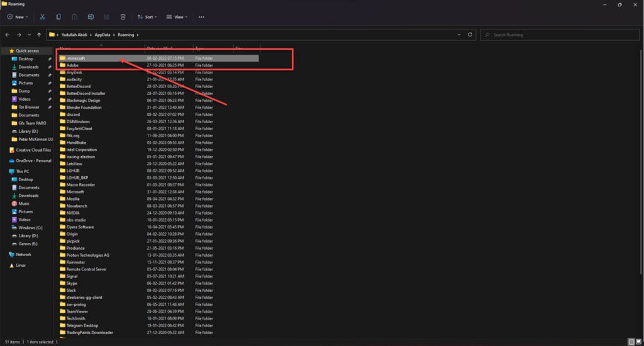Image resolution: width=644 pixels, height=346 pixels.
Task: Click the Share icon in toolbar
Action: 106,17
